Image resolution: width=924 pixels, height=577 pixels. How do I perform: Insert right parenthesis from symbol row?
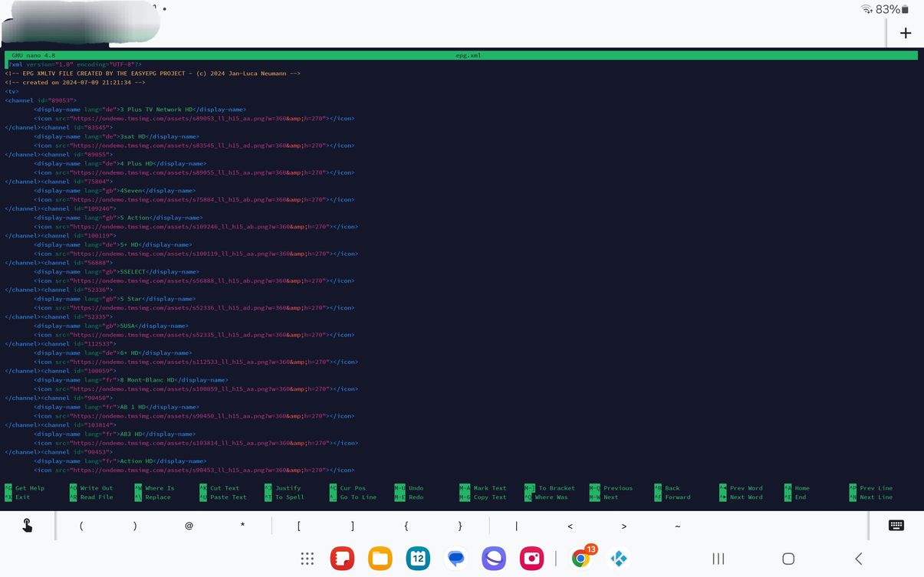coord(135,526)
